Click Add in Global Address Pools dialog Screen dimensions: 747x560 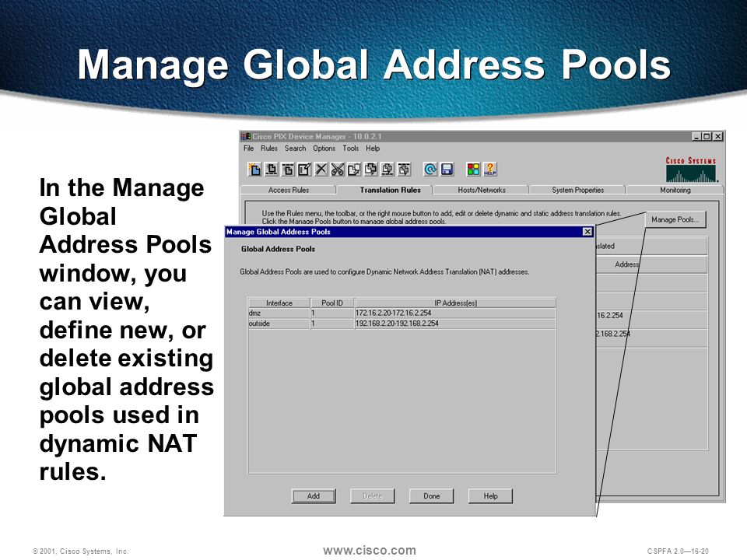pyautogui.click(x=314, y=496)
